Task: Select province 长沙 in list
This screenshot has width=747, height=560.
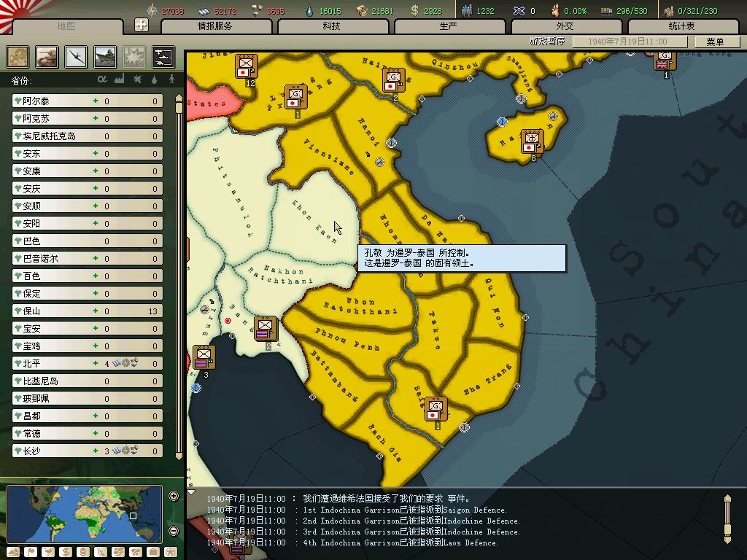Action: pos(88,451)
